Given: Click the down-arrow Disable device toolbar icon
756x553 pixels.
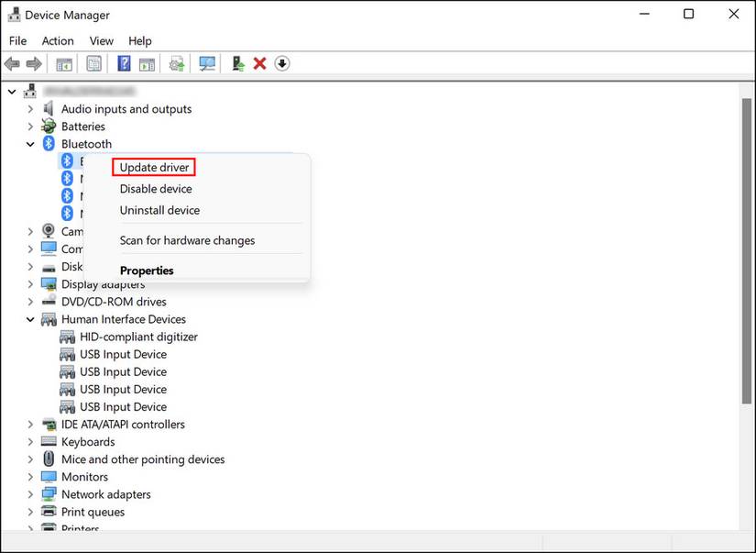Looking at the screenshot, I should click(282, 63).
